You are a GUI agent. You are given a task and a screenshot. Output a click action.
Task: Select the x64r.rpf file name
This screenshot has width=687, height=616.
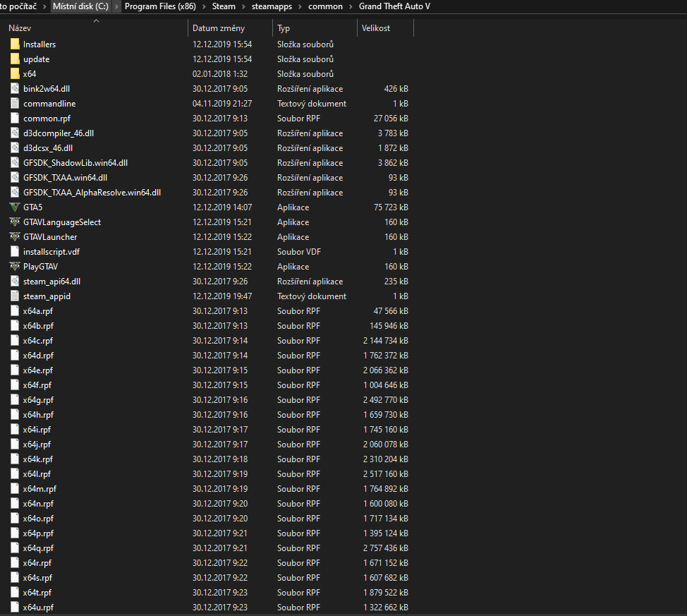(37, 563)
